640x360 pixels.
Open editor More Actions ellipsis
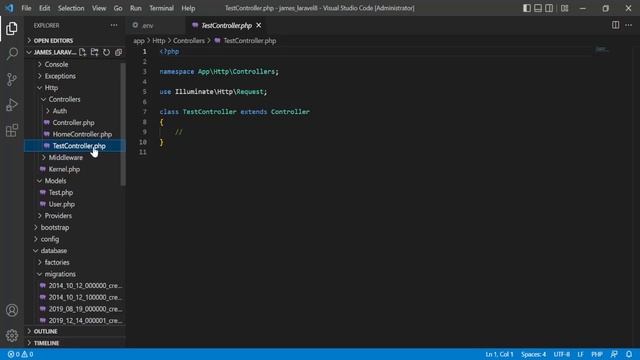click(x=629, y=25)
